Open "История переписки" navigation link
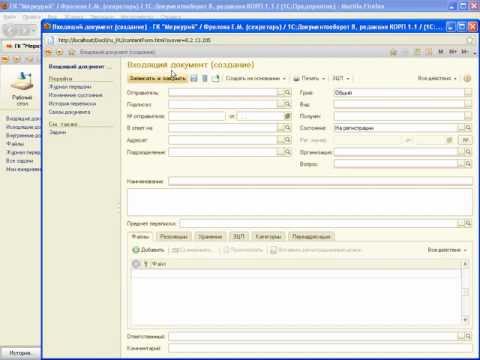The height and width of the screenshot is (360, 480). coord(72,104)
